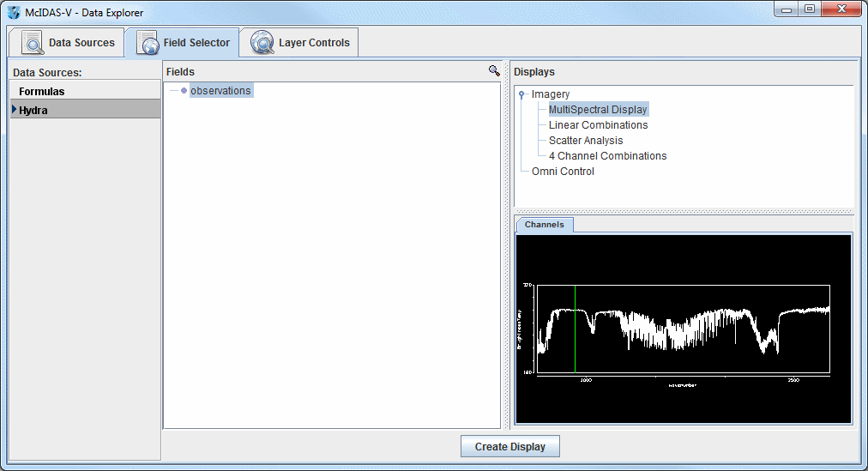Click the bullet icon beside observations
The height and width of the screenshot is (471, 868).
(184, 91)
